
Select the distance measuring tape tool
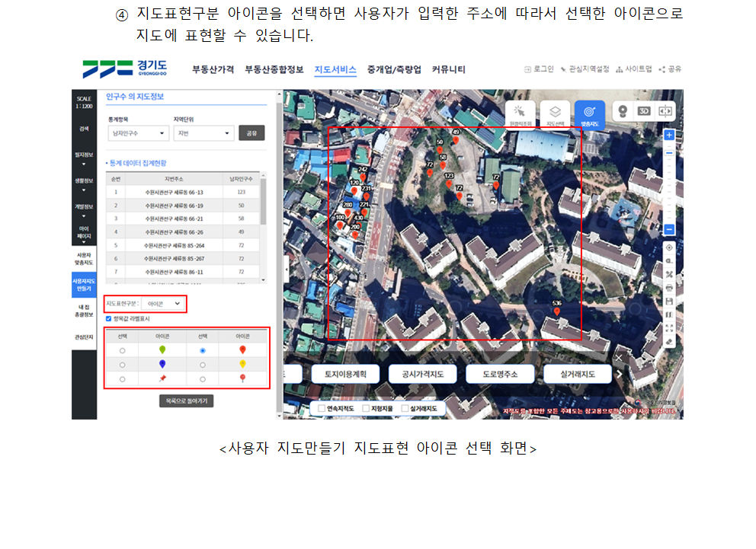[669, 261]
